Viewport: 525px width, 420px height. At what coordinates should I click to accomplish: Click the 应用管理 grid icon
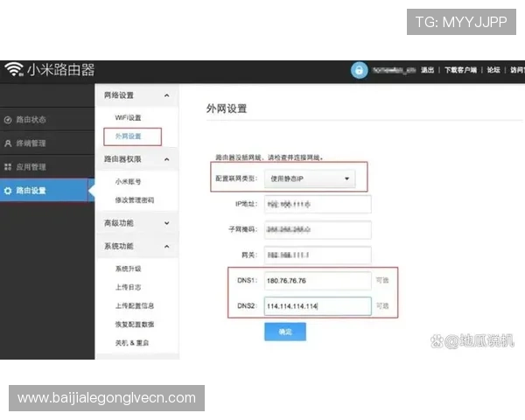click(8, 167)
